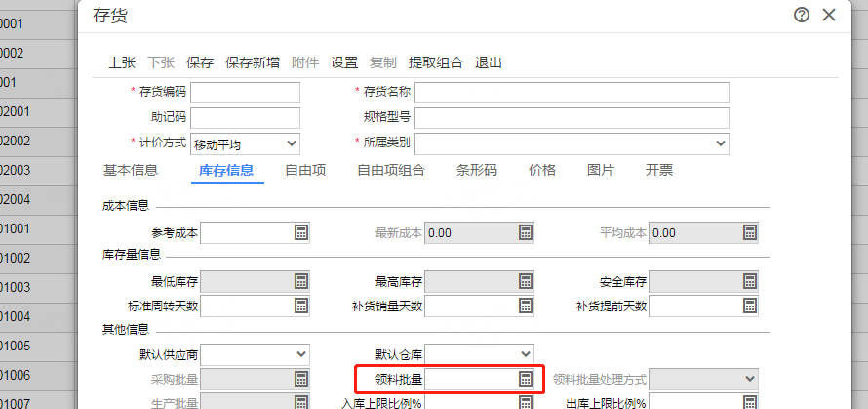Screen dimensions: 868x409
Task: Open calculator for 最低库存 field
Action: tap(300, 281)
